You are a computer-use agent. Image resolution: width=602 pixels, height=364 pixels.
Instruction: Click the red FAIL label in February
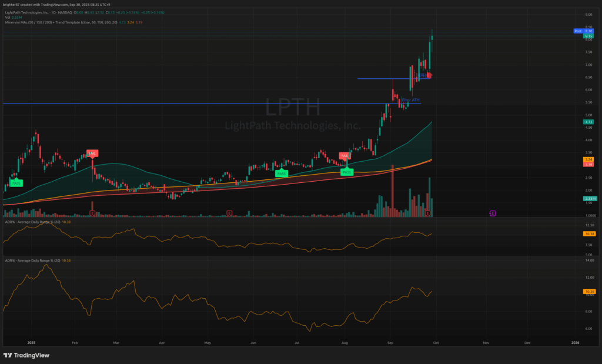tap(92, 153)
